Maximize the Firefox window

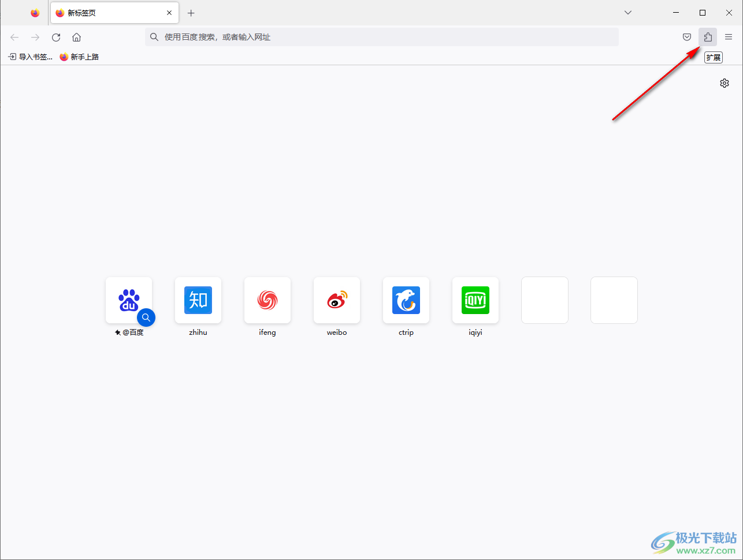(x=703, y=13)
